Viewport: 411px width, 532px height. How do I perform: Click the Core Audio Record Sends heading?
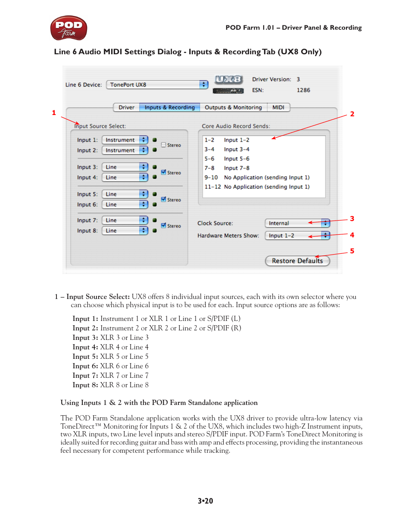236,126
